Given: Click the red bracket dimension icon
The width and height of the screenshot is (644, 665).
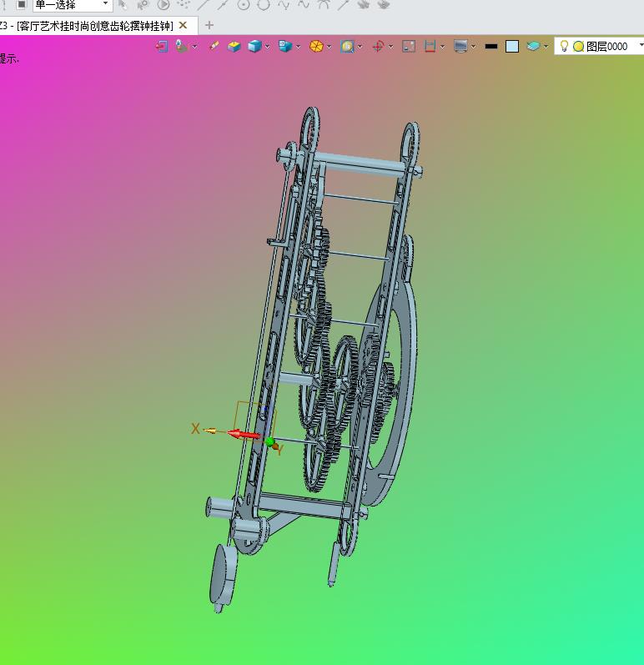Looking at the screenshot, I should [430, 46].
